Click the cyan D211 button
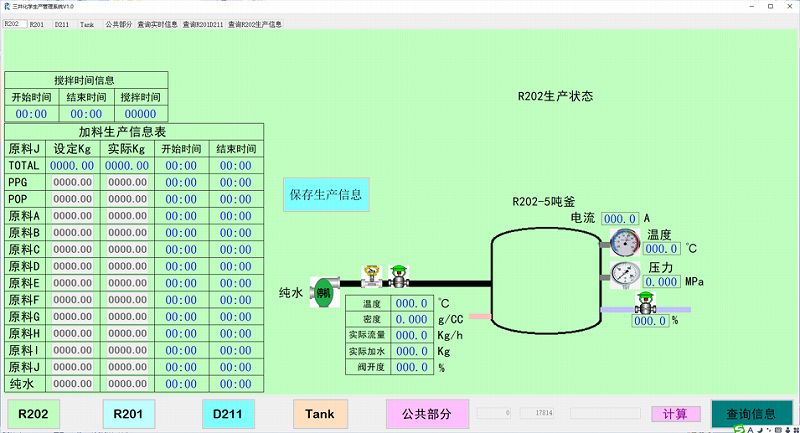 point(228,414)
